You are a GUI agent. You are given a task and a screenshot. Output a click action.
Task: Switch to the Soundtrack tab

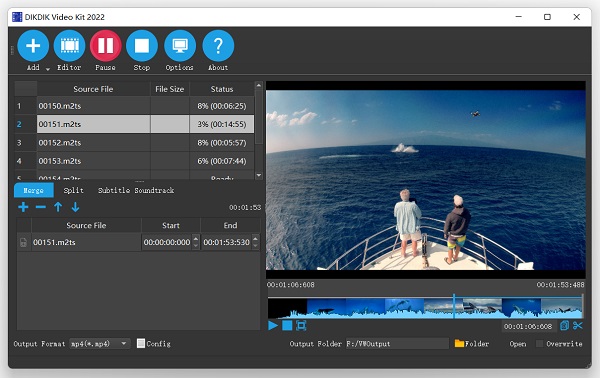click(154, 190)
